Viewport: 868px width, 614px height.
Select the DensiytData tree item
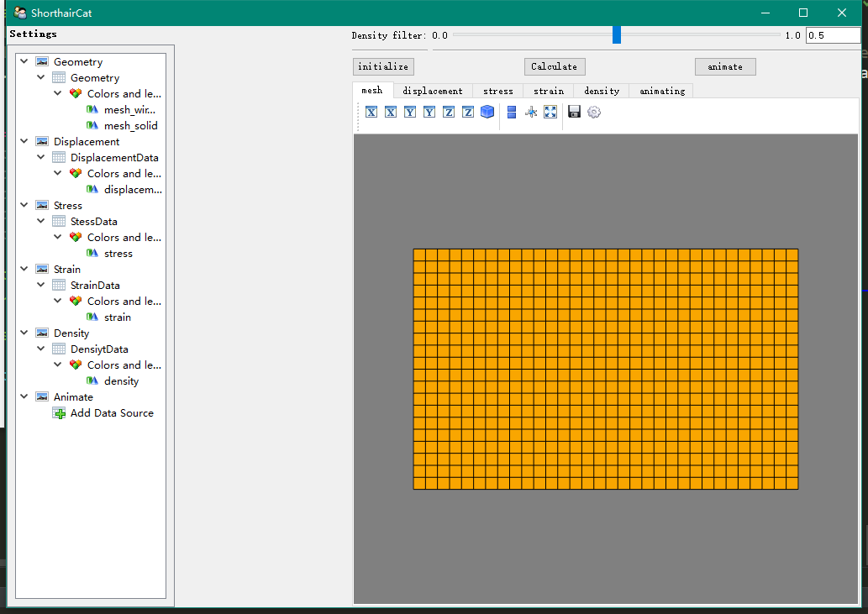point(99,349)
